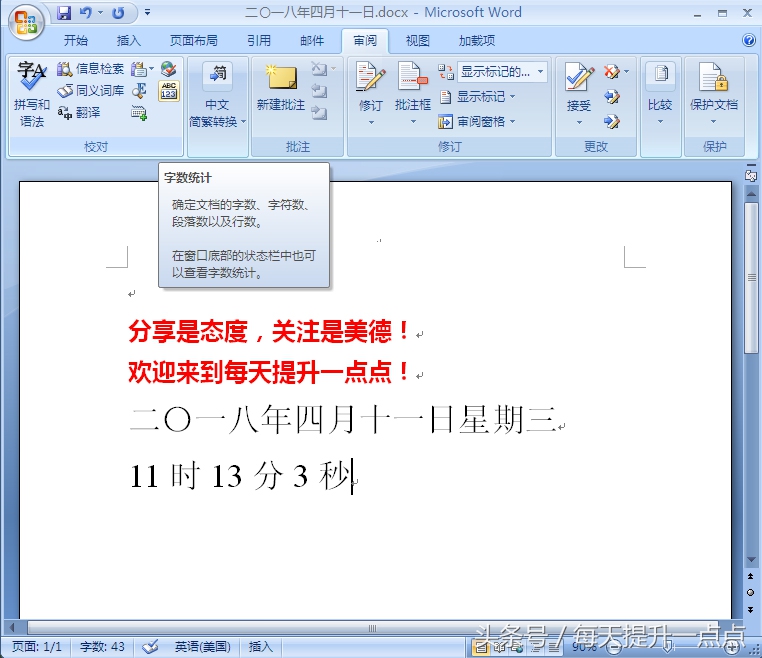Switch to Print Layout view in status bar
The height and width of the screenshot is (658, 762).
(482, 647)
